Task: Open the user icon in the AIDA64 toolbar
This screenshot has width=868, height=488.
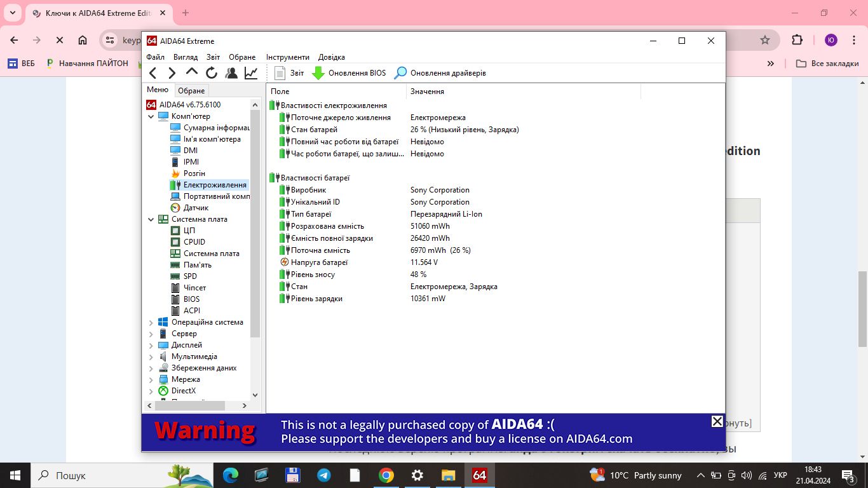Action: pos(231,73)
